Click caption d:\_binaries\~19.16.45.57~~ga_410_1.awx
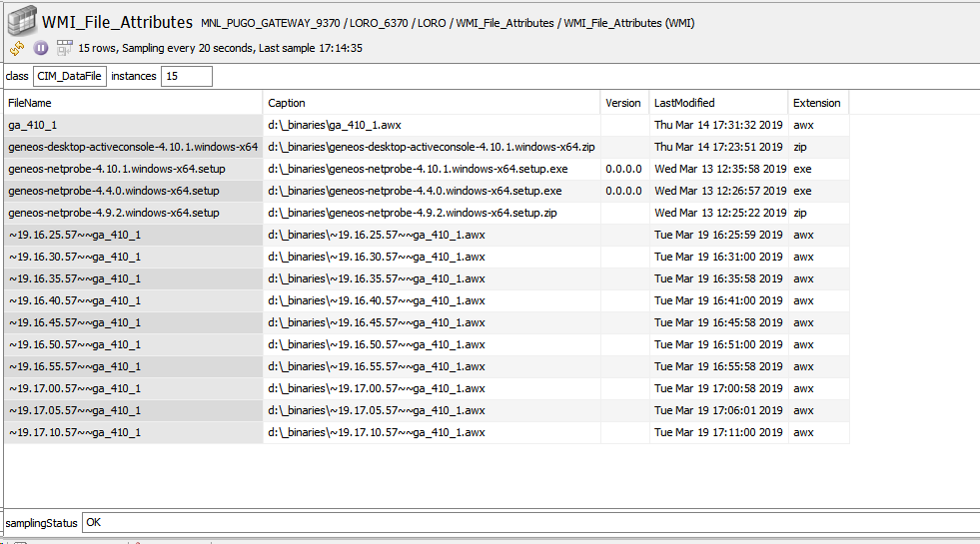Screen dimensions: 980x544 coord(432,322)
